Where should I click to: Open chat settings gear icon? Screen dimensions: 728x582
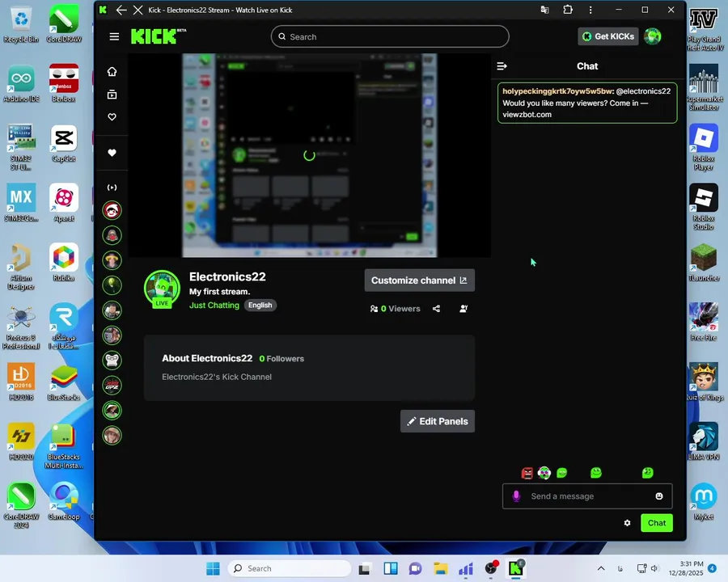tap(627, 523)
